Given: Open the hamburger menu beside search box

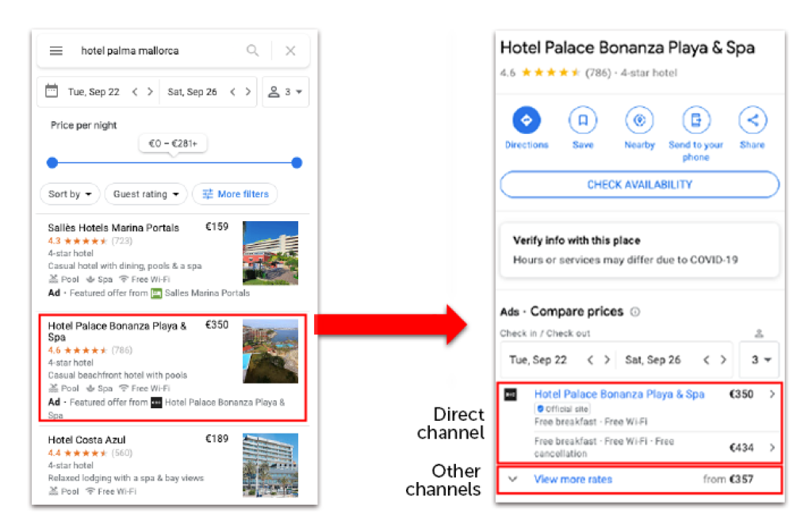Looking at the screenshot, I should [x=56, y=51].
